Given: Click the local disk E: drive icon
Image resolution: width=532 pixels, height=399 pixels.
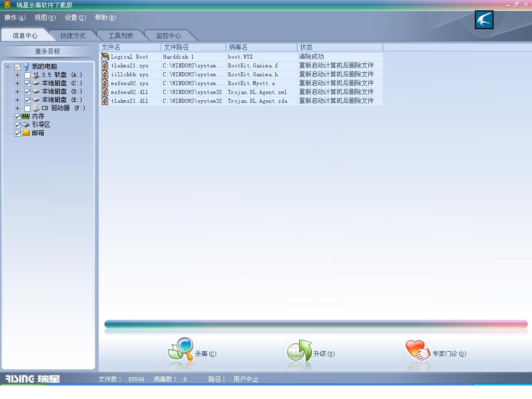Looking at the screenshot, I should pyautogui.click(x=36, y=100).
